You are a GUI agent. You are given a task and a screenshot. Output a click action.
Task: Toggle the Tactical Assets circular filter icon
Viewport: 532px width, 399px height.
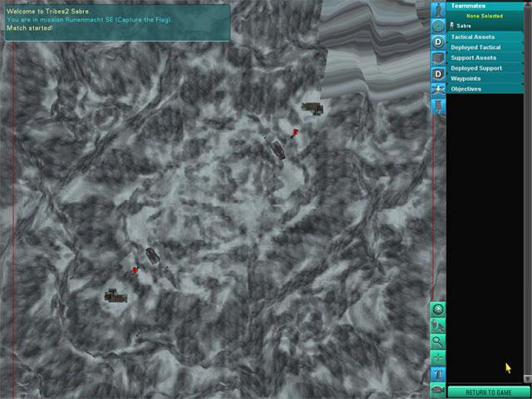pos(438,26)
